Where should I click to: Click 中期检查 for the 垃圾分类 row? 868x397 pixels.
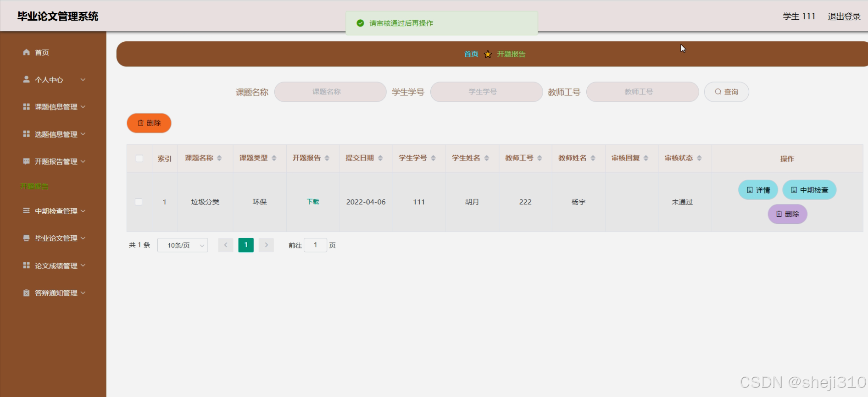[x=809, y=190]
